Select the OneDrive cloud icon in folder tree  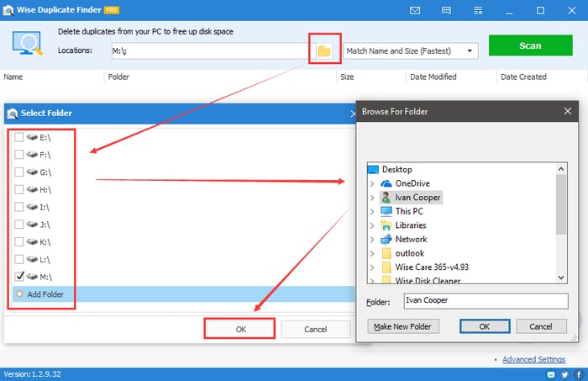click(x=386, y=183)
